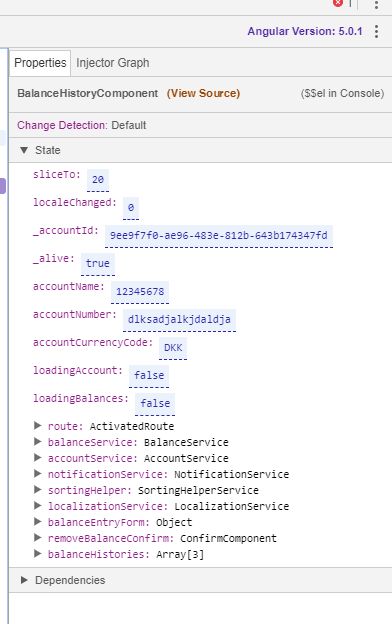The width and height of the screenshot is (392, 624).
Task: Edit the sliceTo value 20
Action: point(98,180)
